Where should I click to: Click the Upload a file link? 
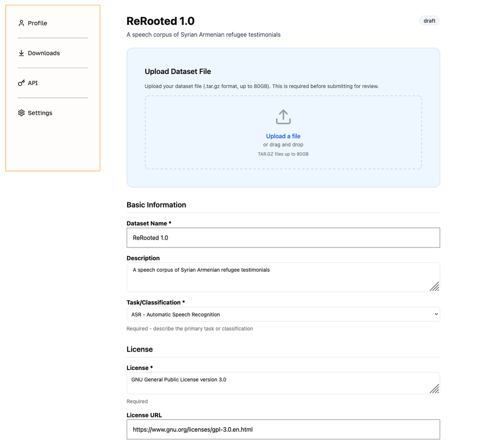click(283, 136)
